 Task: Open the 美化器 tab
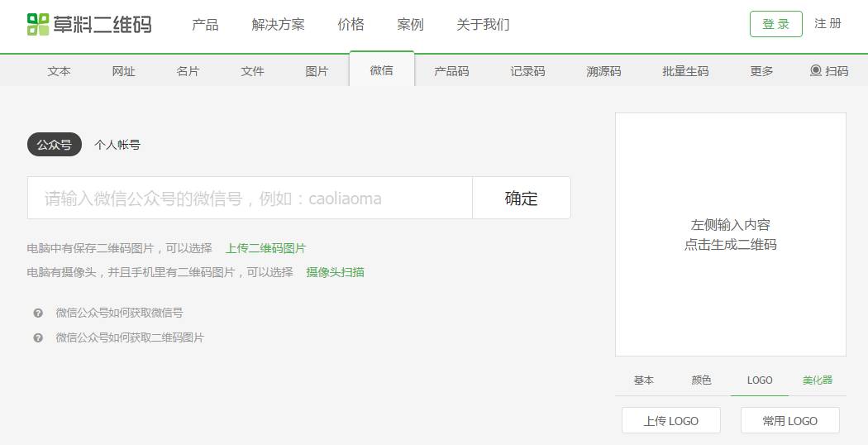(x=818, y=380)
